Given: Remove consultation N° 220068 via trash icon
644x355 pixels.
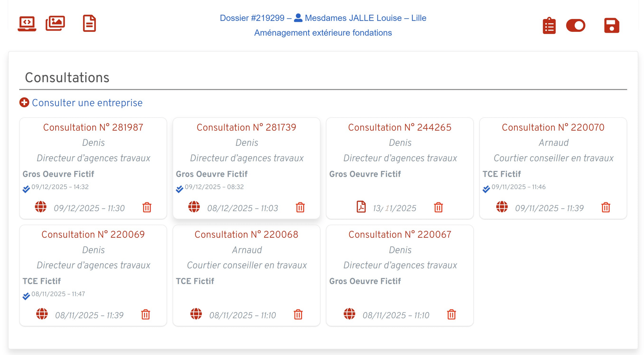Looking at the screenshot, I should 298,314.
